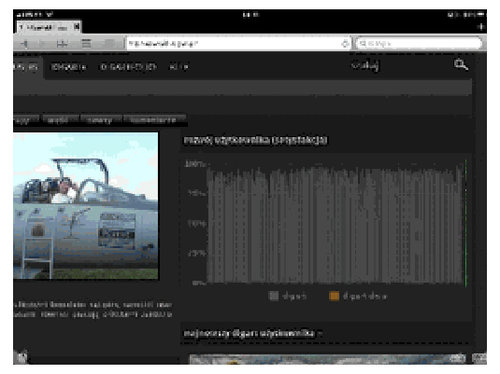This screenshot has height=374, width=500.
Task: Go back with the browser back arrow
Action: [x=24, y=44]
